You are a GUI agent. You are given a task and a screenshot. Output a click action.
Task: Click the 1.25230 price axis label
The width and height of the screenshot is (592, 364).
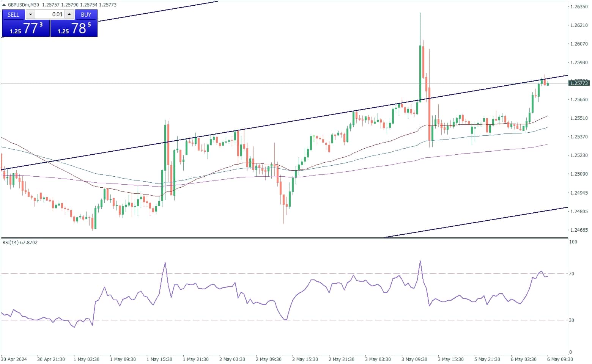coord(579,155)
